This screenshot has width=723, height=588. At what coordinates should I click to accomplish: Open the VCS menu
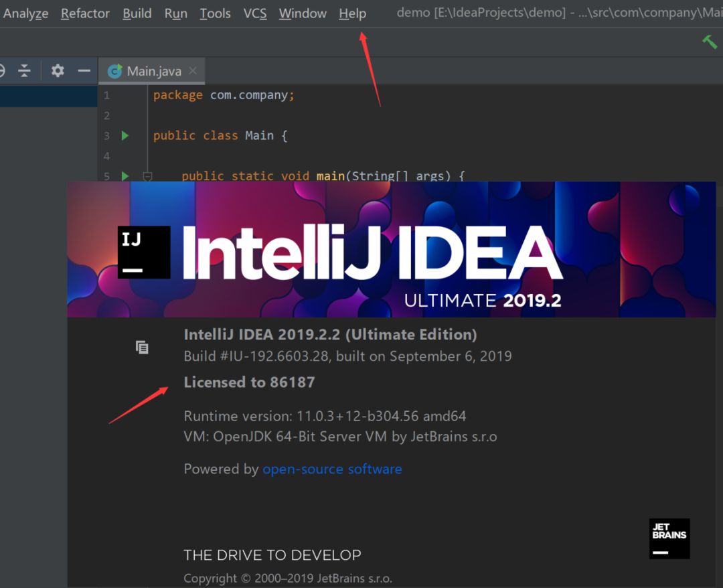[x=255, y=13]
